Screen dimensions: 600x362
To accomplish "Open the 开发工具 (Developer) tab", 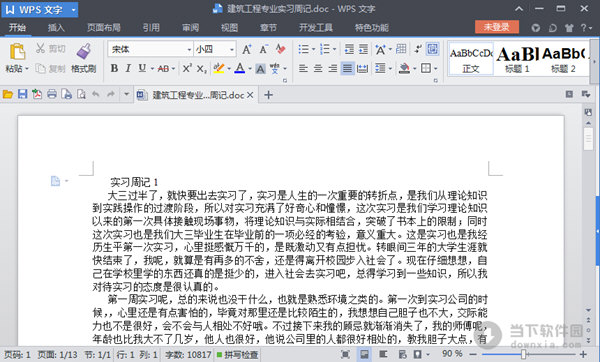I will 316,28.
